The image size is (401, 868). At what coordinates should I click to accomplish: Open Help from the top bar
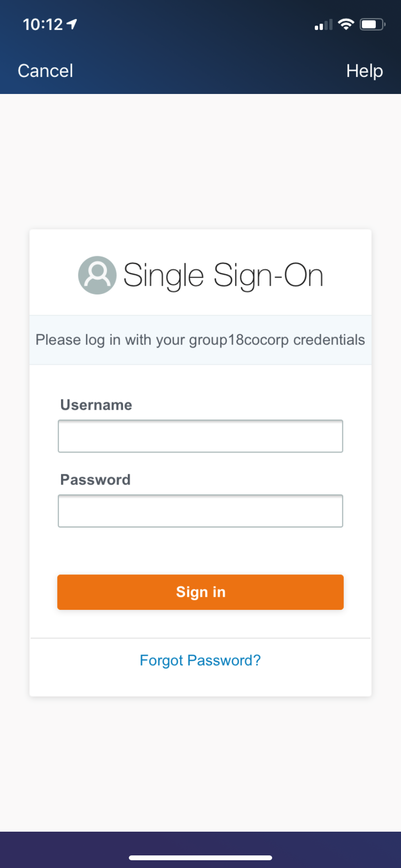pyautogui.click(x=365, y=71)
